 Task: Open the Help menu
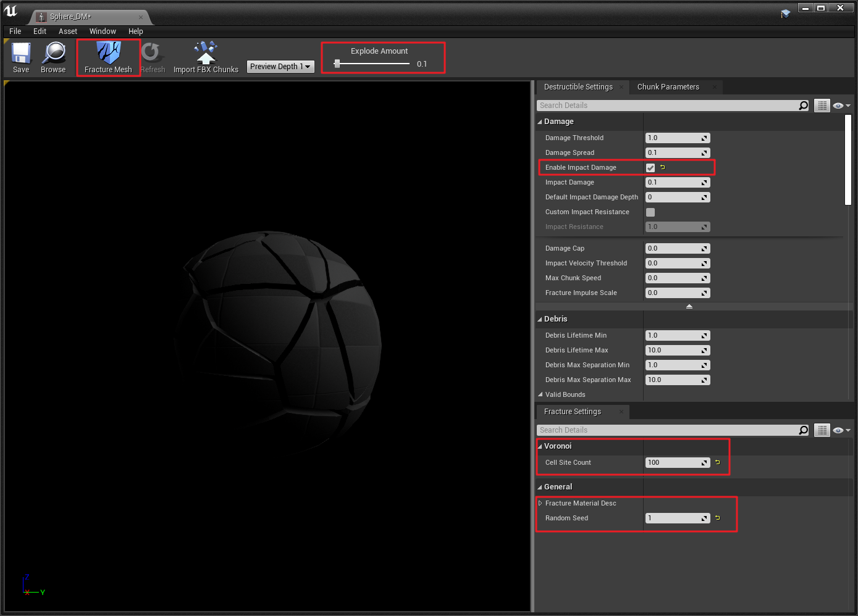pyautogui.click(x=136, y=31)
